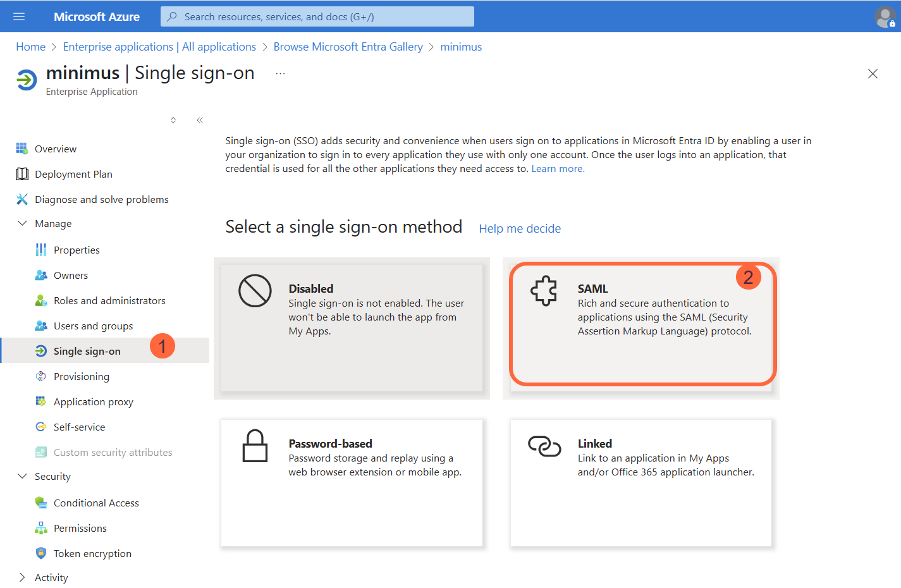Click the minimus breadcrumb link
The height and width of the screenshot is (588, 901).
[x=461, y=47]
